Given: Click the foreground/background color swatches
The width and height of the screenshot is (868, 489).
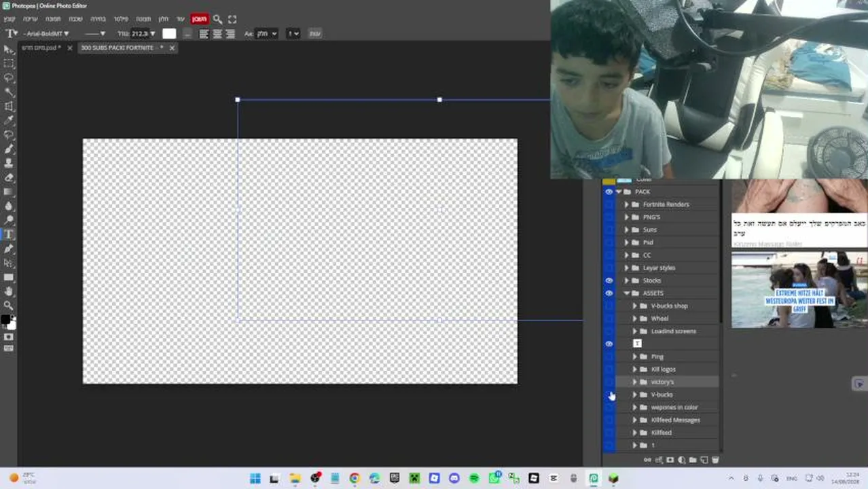Looking at the screenshot, I should tap(8, 322).
